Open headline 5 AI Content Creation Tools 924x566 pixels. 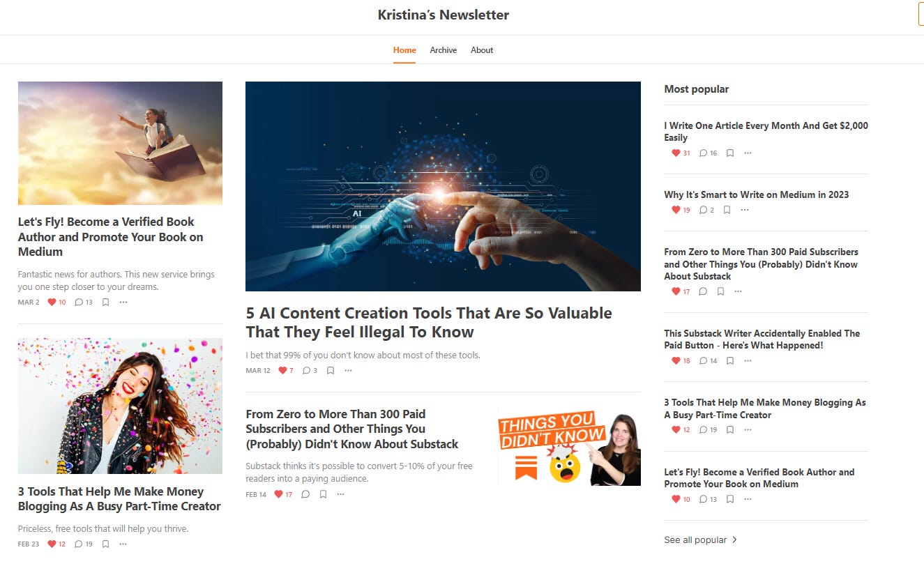point(429,323)
